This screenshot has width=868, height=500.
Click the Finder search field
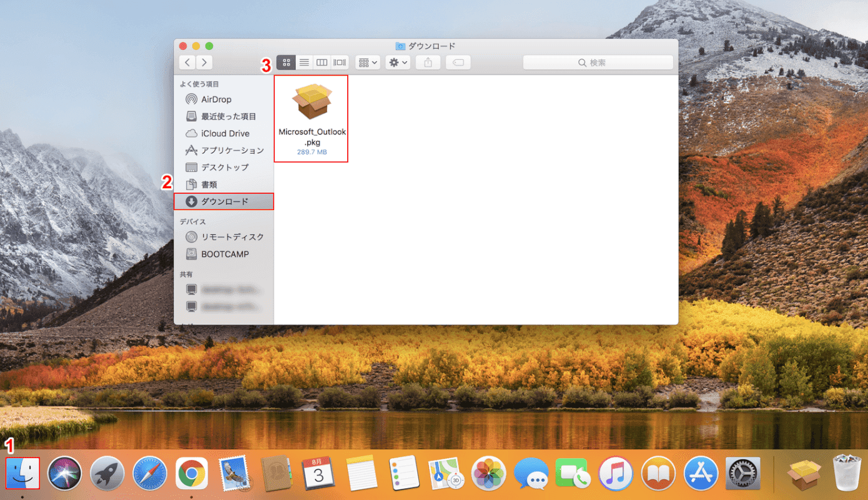tap(598, 62)
